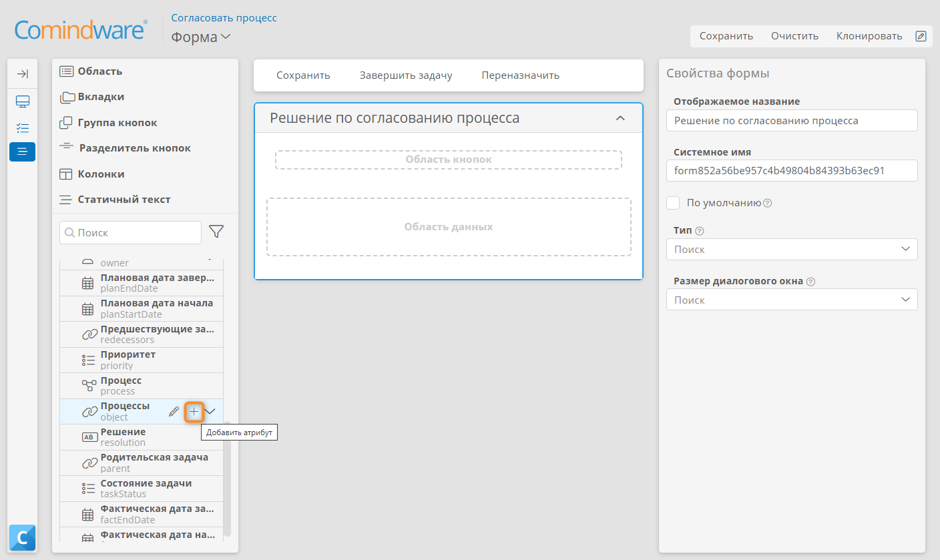Click the edit pencil icon beside Клонировать
Image resolution: width=940 pixels, height=560 pixels.
click(921, 36)
